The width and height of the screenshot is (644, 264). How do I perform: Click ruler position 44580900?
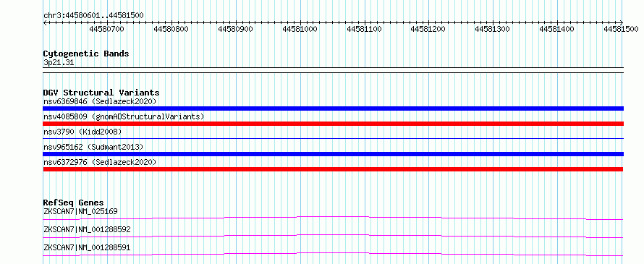pyautogui.click(x=235, y=29)
